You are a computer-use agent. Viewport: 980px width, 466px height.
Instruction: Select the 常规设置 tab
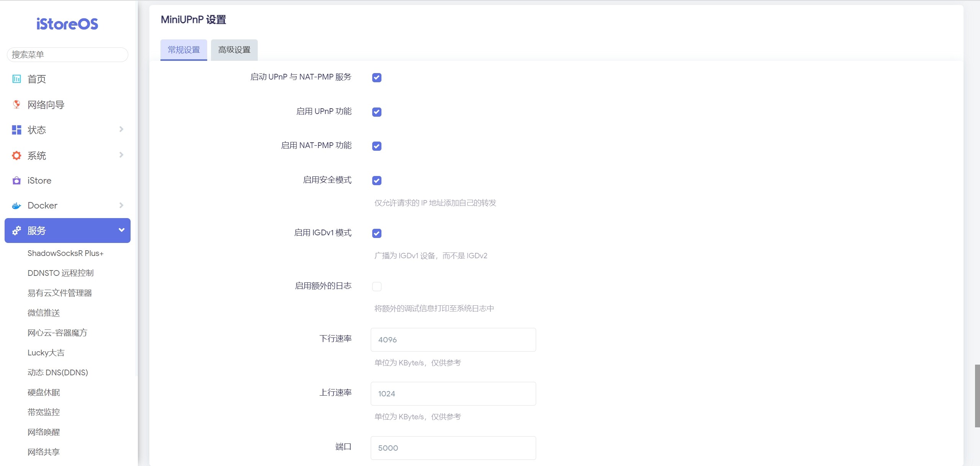click(x=183, y=50)
